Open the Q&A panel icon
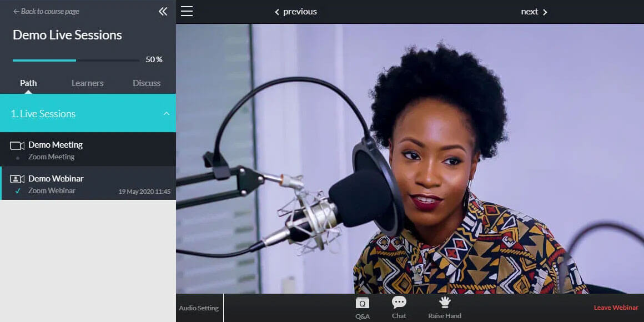644x322 pixels. 362,303
